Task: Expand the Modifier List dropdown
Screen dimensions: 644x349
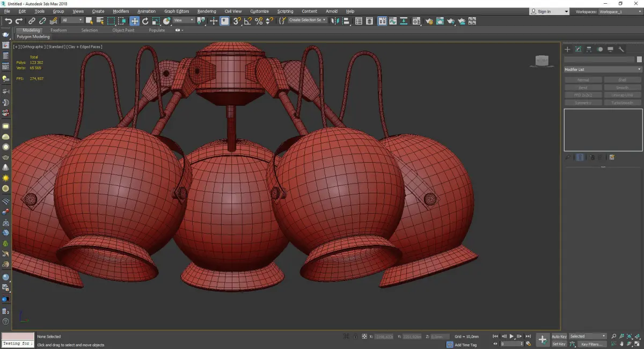Action: coord(603,69)
